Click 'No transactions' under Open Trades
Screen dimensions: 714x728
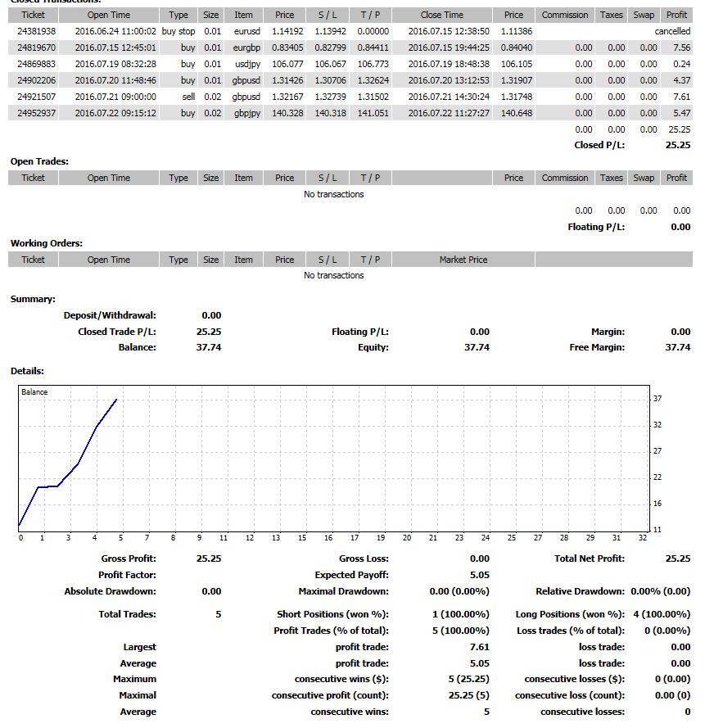coord(333,194)
